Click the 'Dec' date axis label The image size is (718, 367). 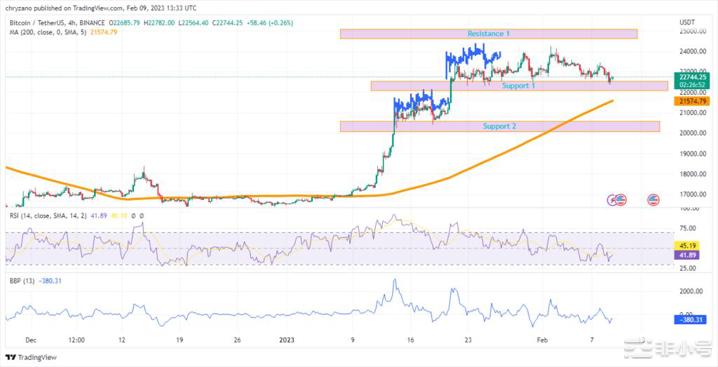pos(31,340)
